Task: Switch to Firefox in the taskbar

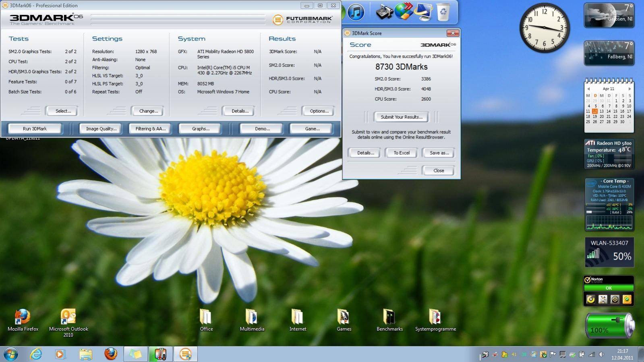Action: [x=111, y=354]
